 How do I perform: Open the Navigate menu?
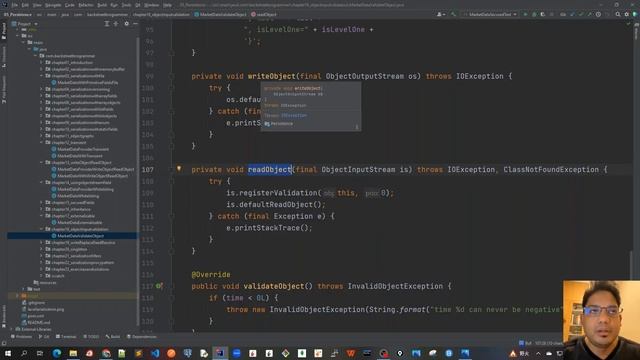coord(53,5)
